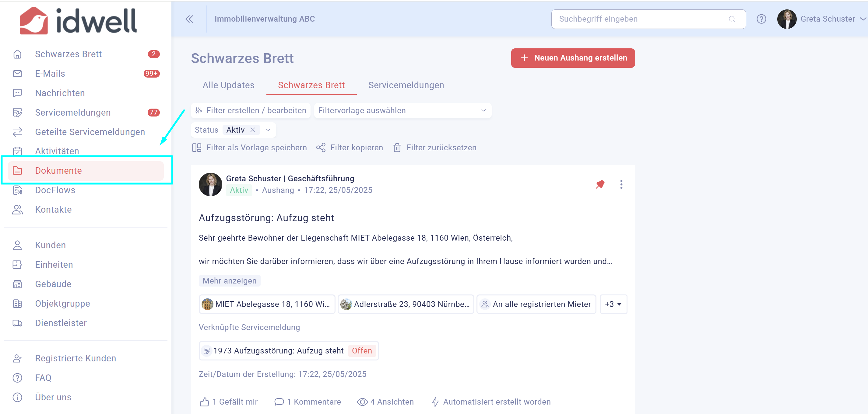Open the post's three-dot menu

tap(621, 184)
